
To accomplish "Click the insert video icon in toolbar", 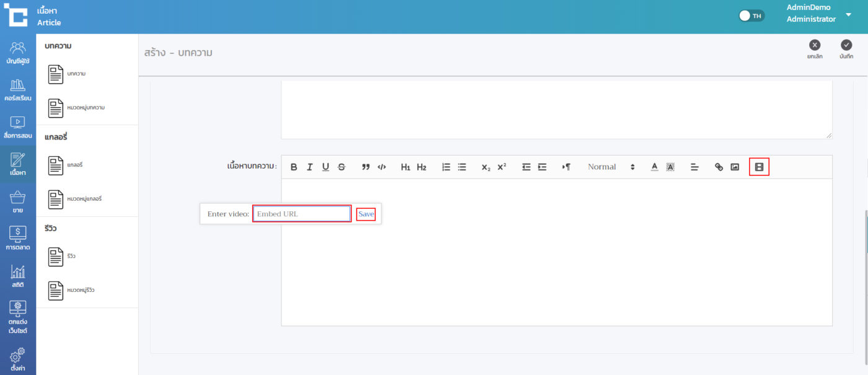I will [759, 167].
